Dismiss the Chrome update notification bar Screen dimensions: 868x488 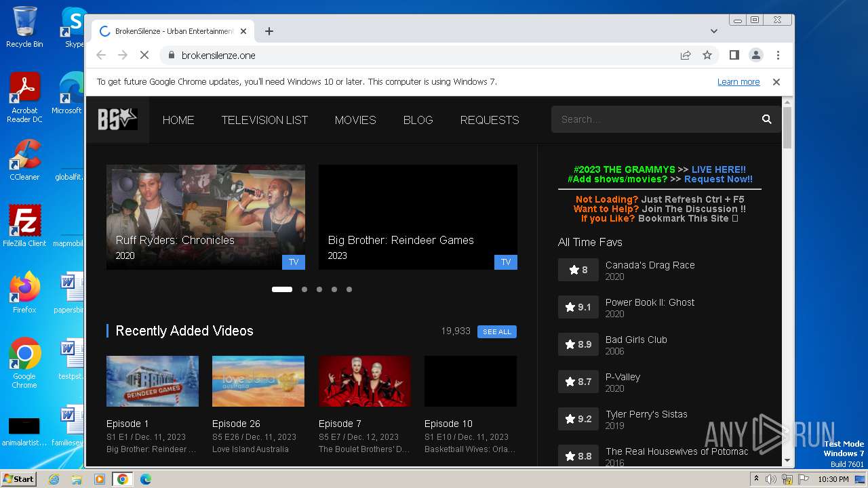pyautogui.click(x=776, y=82)
